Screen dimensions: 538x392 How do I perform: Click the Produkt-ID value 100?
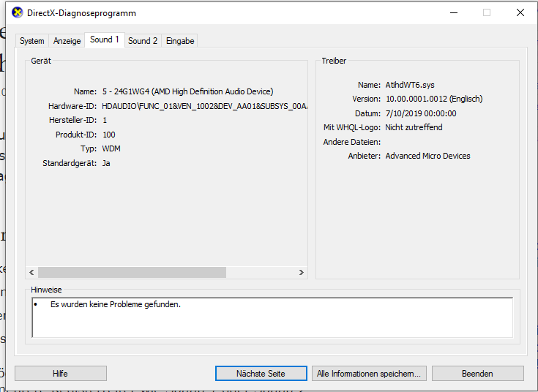(x=109, y=135)
